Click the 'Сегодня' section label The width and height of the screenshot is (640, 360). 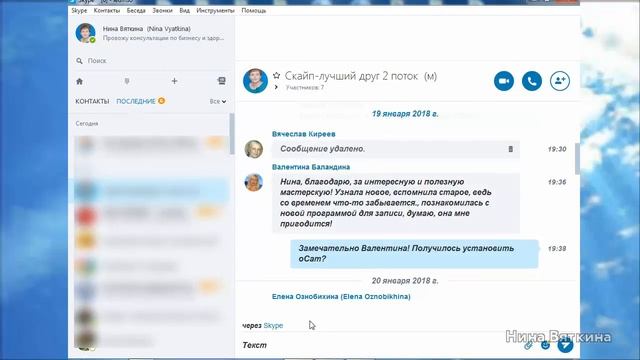point(87,123)
